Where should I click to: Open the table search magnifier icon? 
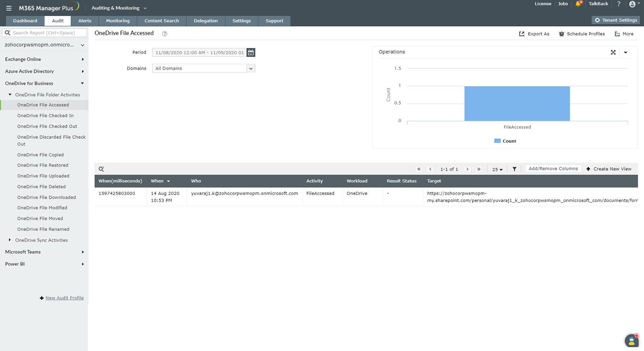[x=101, y=169]
